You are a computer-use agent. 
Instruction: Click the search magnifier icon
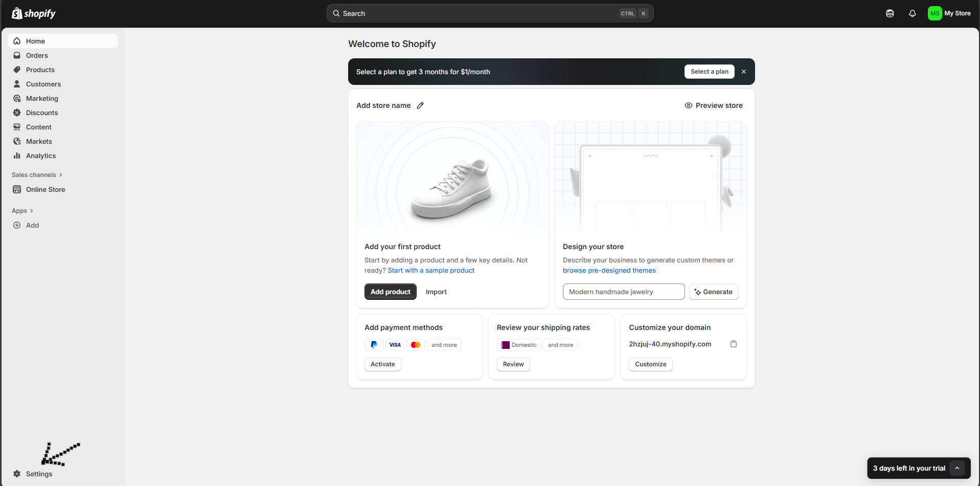click(x=336, y=13)
